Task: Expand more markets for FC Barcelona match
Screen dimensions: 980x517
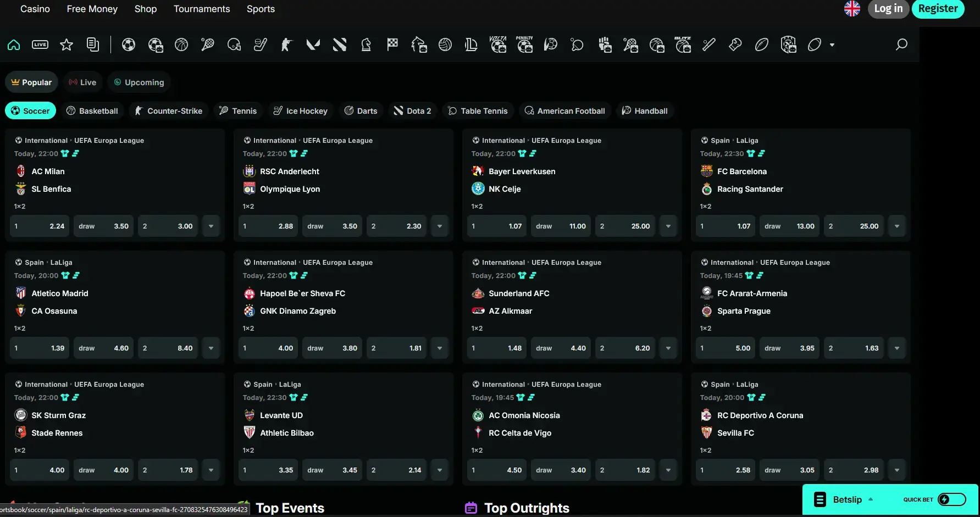Action: click(x=897, y=226)
